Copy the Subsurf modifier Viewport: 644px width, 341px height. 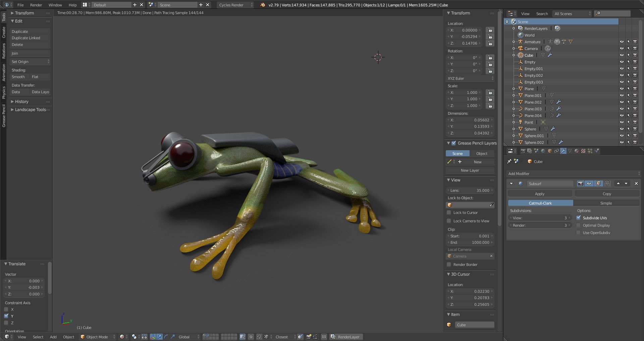point(607,194)
